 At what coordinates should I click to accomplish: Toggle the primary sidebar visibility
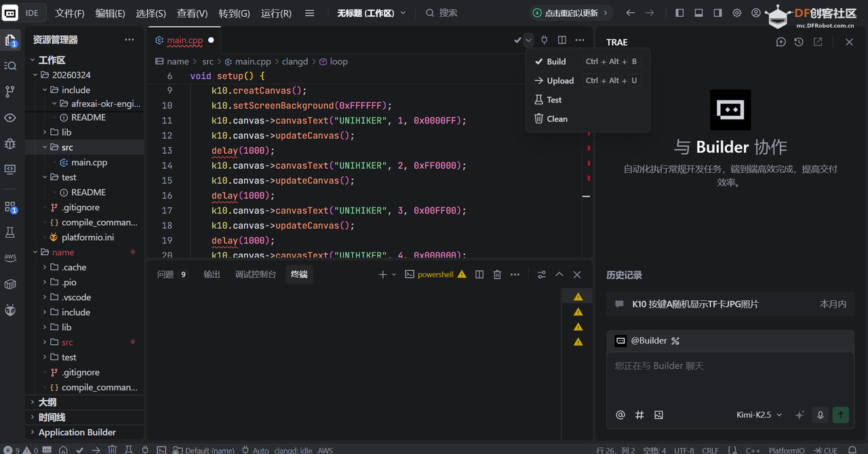[679, 12]
